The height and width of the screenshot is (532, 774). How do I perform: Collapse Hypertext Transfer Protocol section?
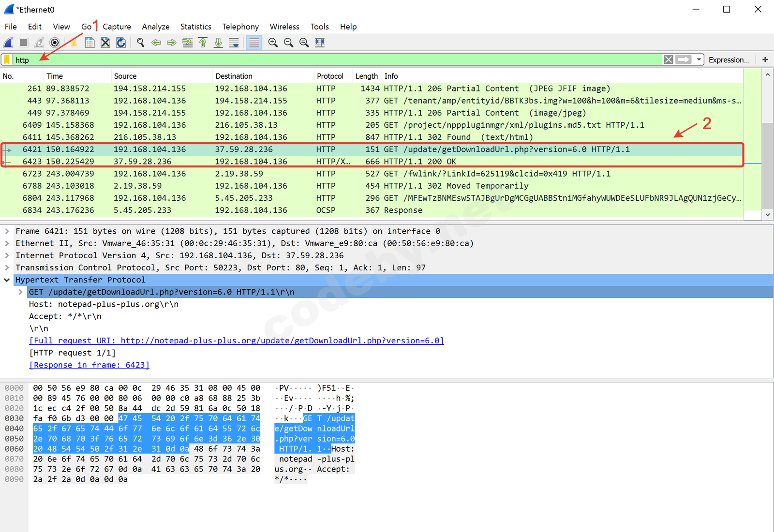click(x=7, y=280)
